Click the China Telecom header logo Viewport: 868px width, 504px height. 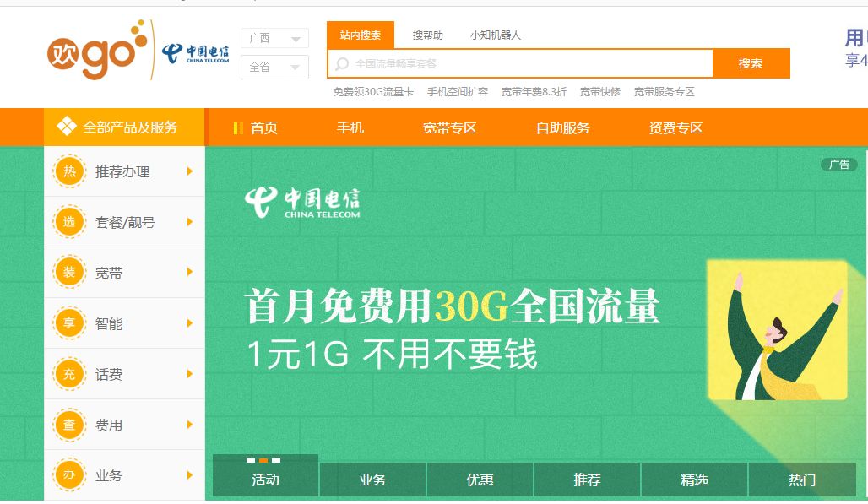(x=195, y=53)
